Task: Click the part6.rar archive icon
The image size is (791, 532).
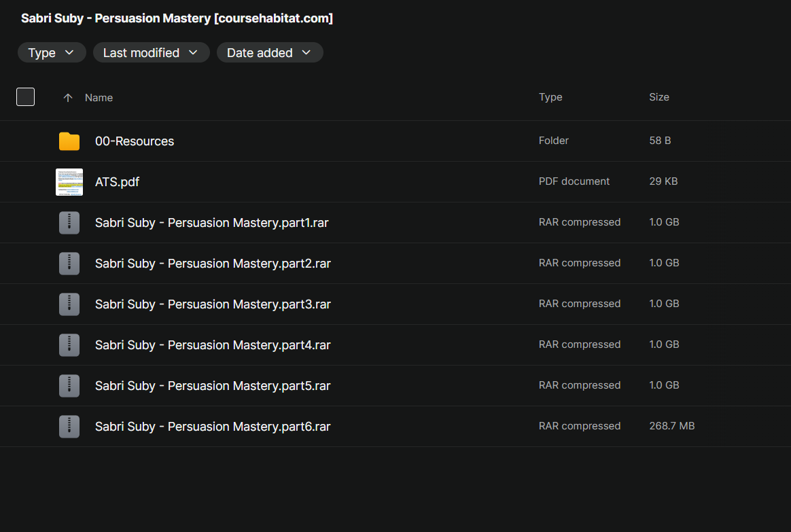Action: point(69,427)
